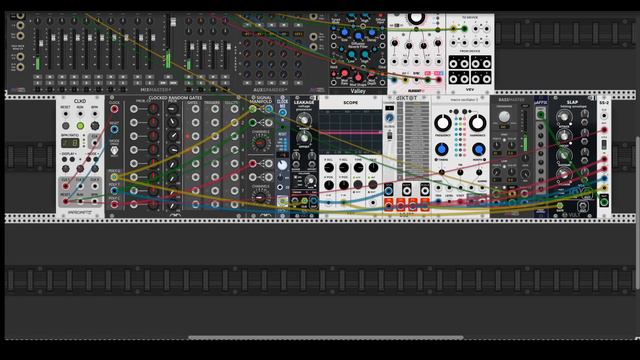Click the top blue jack on Clock MD module
This screenshot has height=360, width=640.
282,113
